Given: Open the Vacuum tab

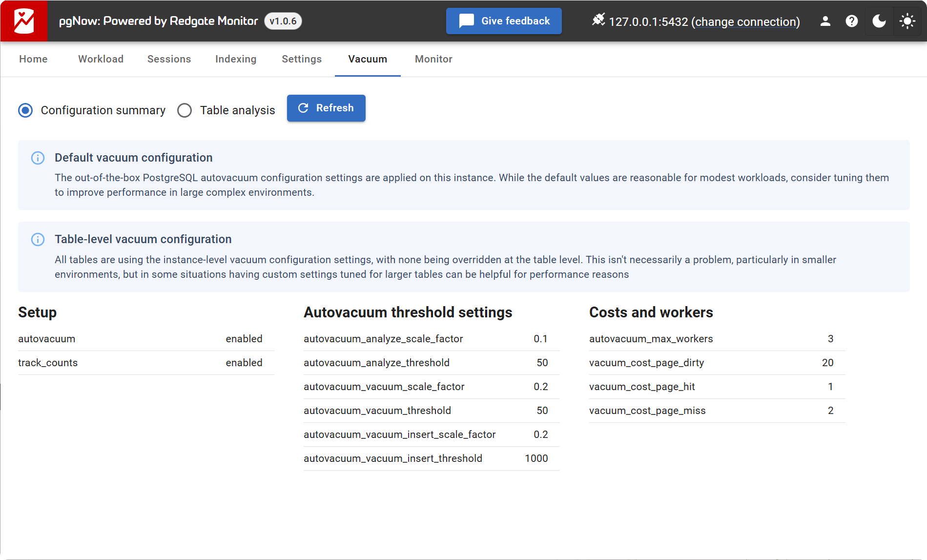Looking at the screenshot, I should 368,59.
